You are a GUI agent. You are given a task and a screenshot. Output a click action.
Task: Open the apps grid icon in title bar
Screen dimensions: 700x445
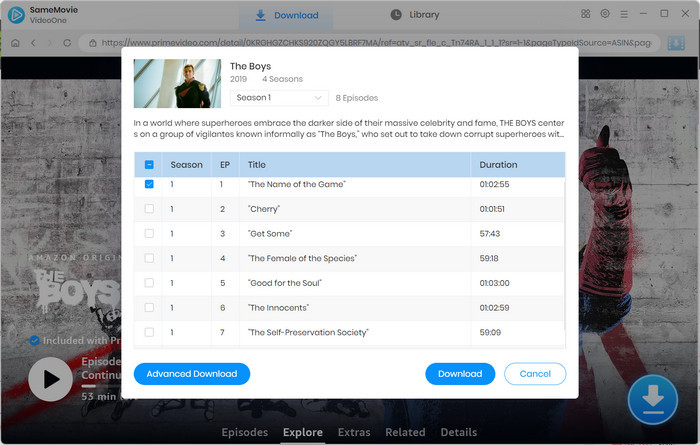click(x=586, y=14)
